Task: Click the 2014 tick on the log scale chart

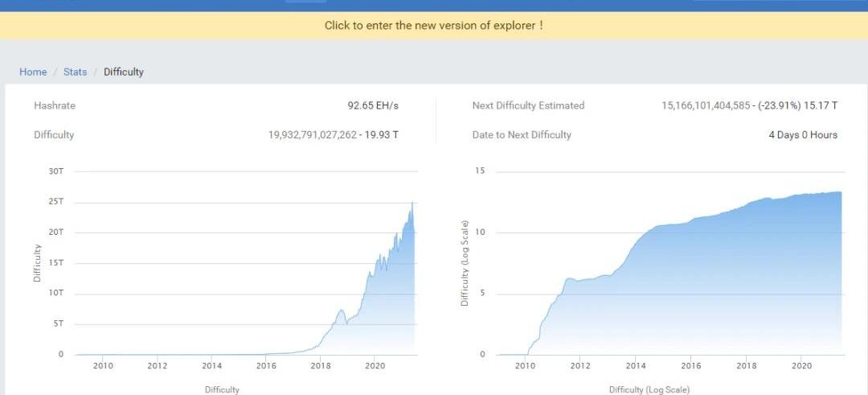Action: coord(635,366)
